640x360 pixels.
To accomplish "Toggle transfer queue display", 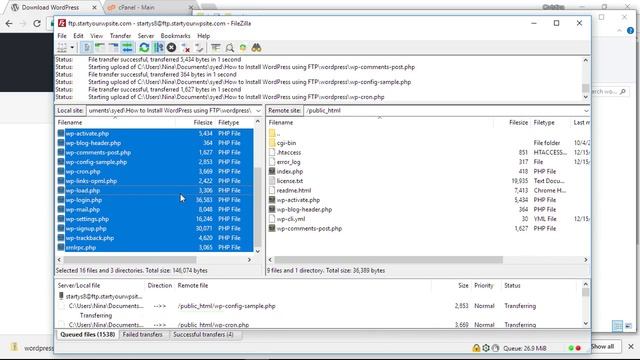I will [x=127, y=48].
